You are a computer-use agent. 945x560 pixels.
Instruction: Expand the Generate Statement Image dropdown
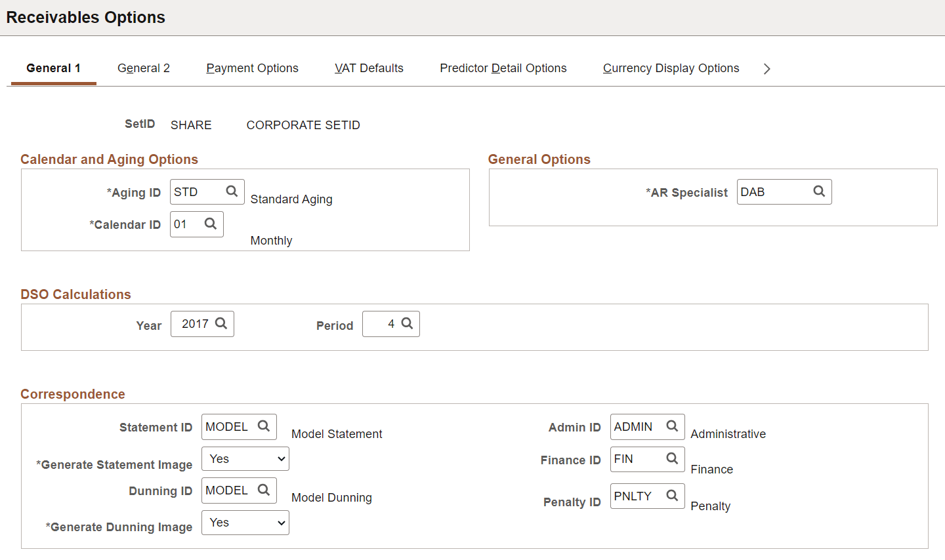[x=245, y=459]
